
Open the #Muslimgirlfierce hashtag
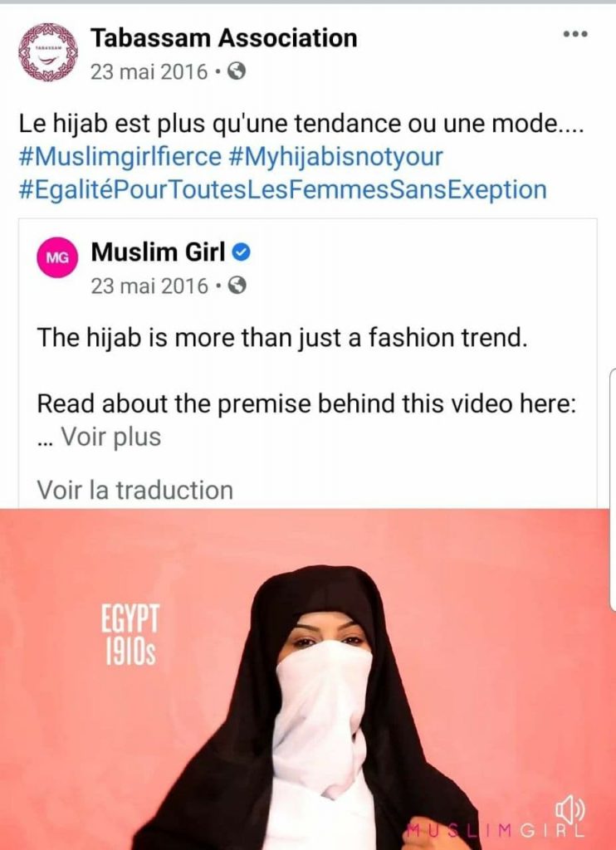pos(120,157)
